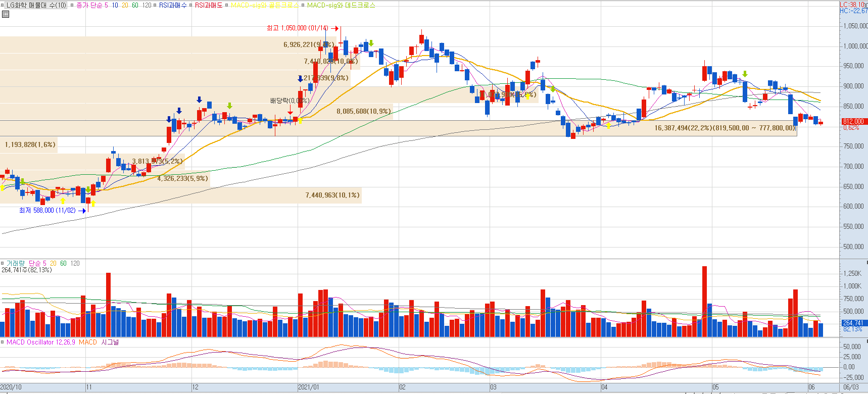Select MACD-sig와 데드크로스 indicator label
This screenshot has width=868, height=394.
click(341, 5)
